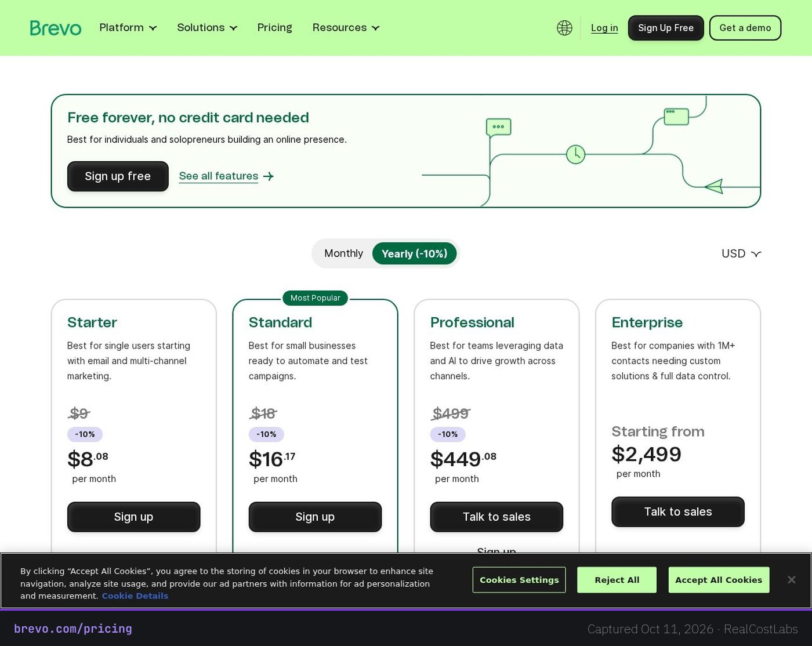The width and height of the screenshot is (812, 646).
Task: Talk to sales for Enterprise plan
Action: click(678, 511)
